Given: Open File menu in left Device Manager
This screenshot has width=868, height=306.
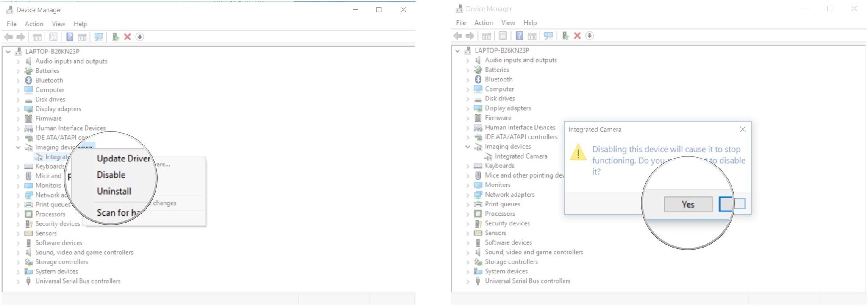Looking at the screenshot, I should [11, 24].
